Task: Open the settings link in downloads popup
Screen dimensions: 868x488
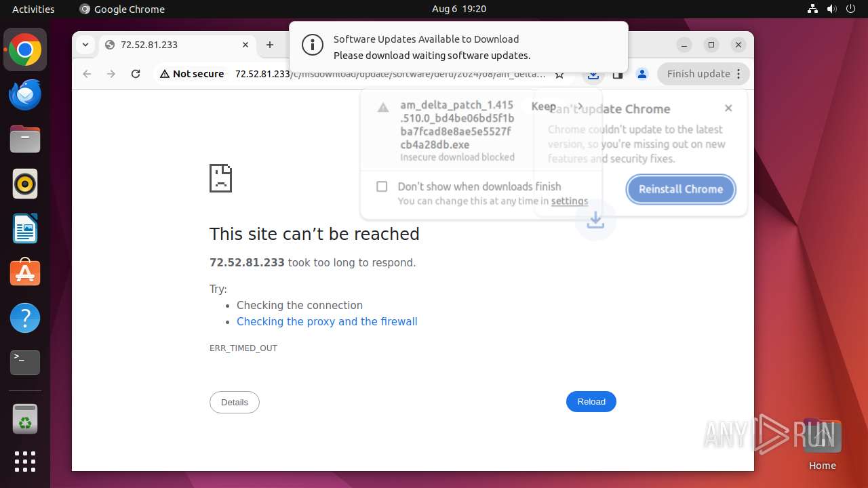Action: pyautogui.click(x=570, y=201)
